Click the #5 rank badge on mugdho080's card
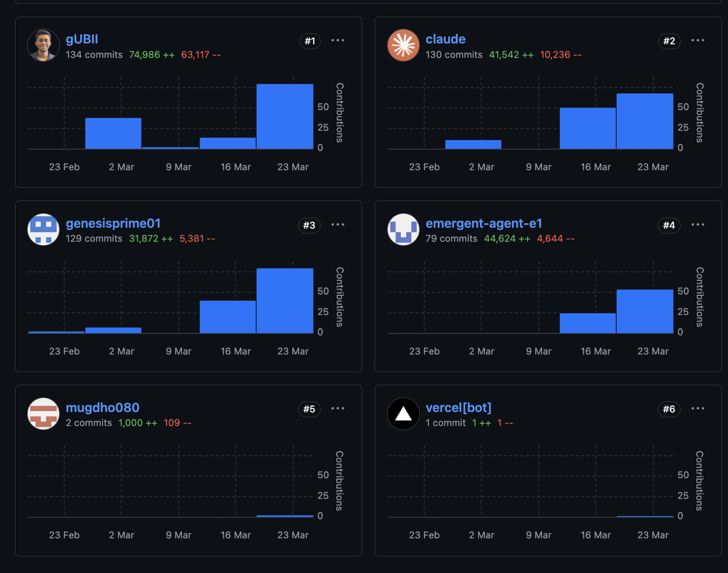The width and height of the screenshot is (728, 573). tap(310, 409)
